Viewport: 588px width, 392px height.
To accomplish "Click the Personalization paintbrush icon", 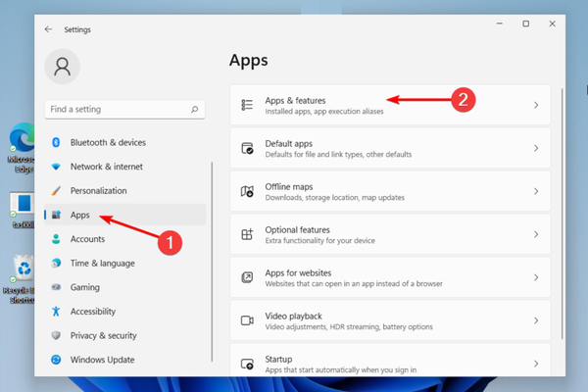I will tap(56, 191).
